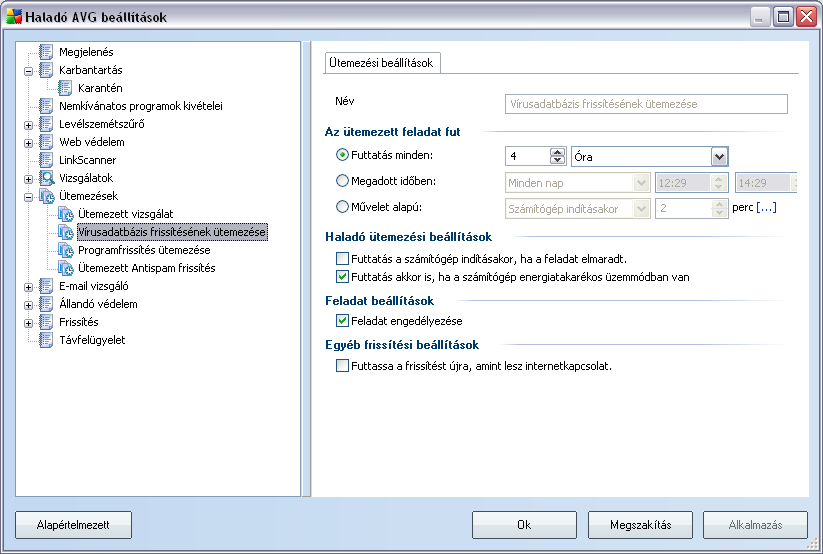
Task: Click the Megjelenés tree icon
Action: tap(46, 51)
